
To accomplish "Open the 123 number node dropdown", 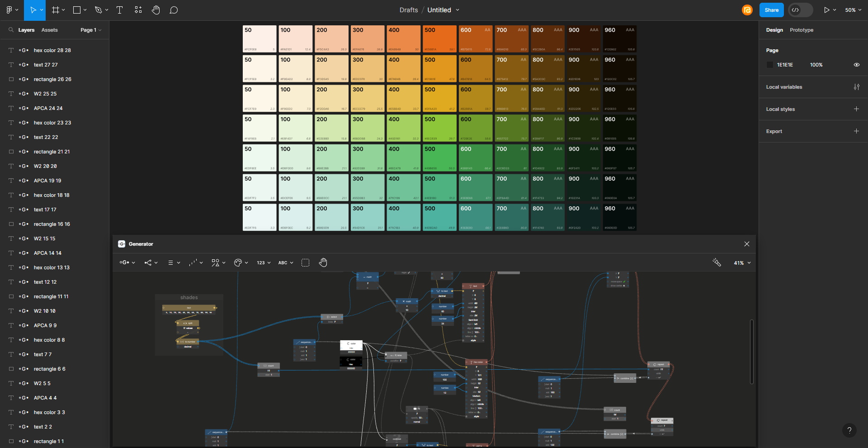I will point(263,262).
